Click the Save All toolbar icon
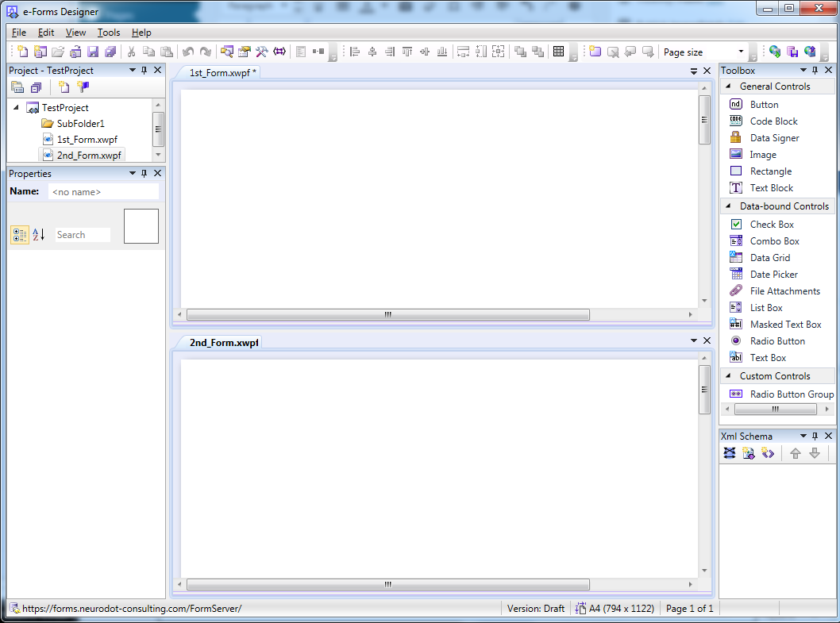This screenshot has width=840, height=623. click(x=110, y=52)
